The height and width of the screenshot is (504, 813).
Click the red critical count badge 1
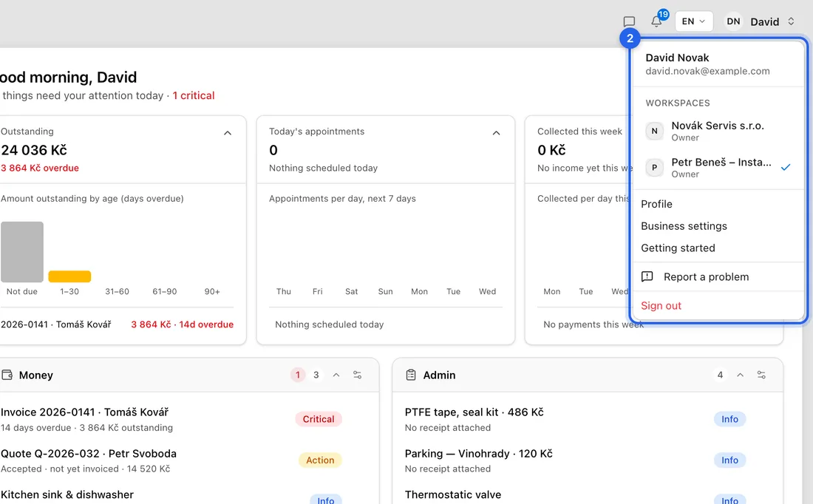tap(298, 375)
